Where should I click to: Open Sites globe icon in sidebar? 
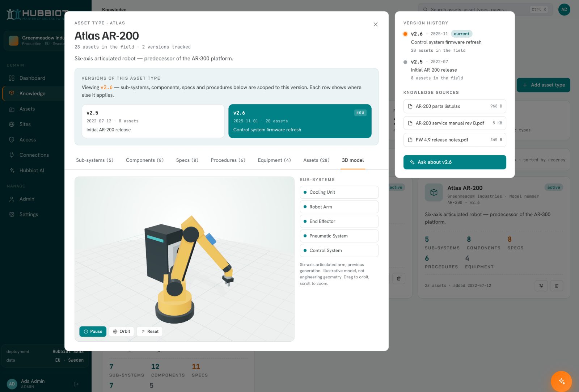(x=12, y=124)
